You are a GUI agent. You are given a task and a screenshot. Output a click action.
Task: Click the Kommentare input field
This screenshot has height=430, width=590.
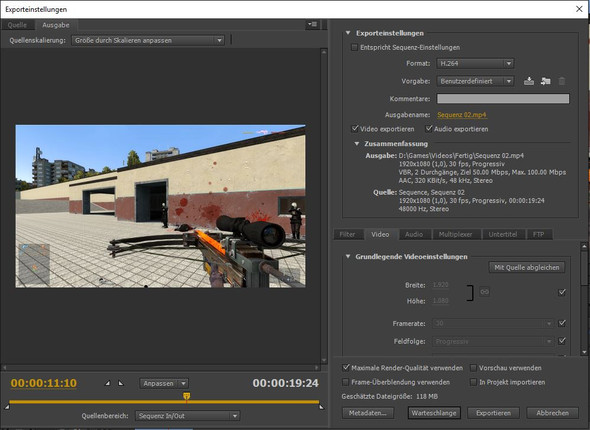click(x=503, y=99)
